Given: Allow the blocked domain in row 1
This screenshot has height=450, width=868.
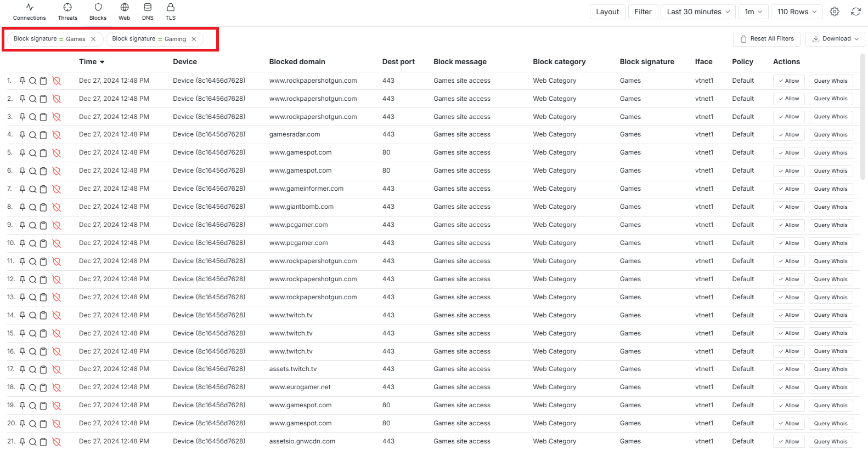Looking at the screenshot, I should click(788, 81).
